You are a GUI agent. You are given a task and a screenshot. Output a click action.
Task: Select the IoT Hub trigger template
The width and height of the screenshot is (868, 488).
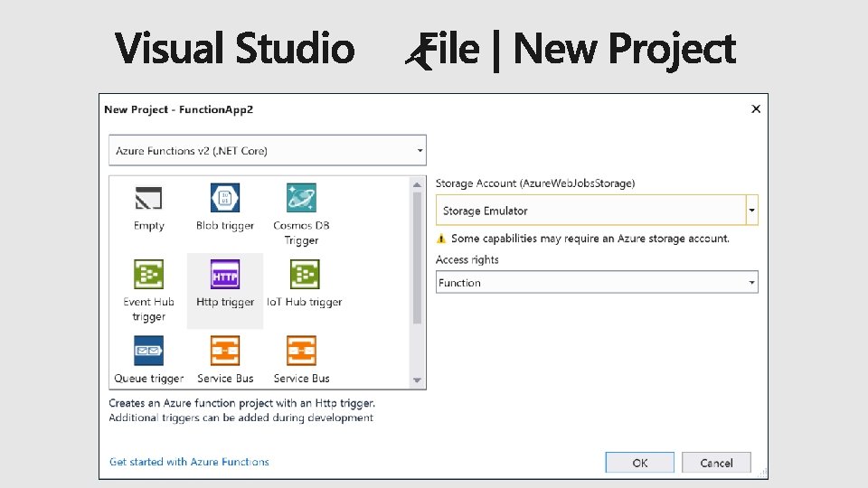point(304,283)
